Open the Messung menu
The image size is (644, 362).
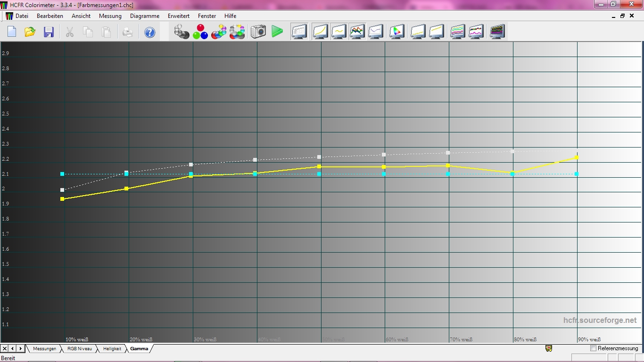pos(110,16)
